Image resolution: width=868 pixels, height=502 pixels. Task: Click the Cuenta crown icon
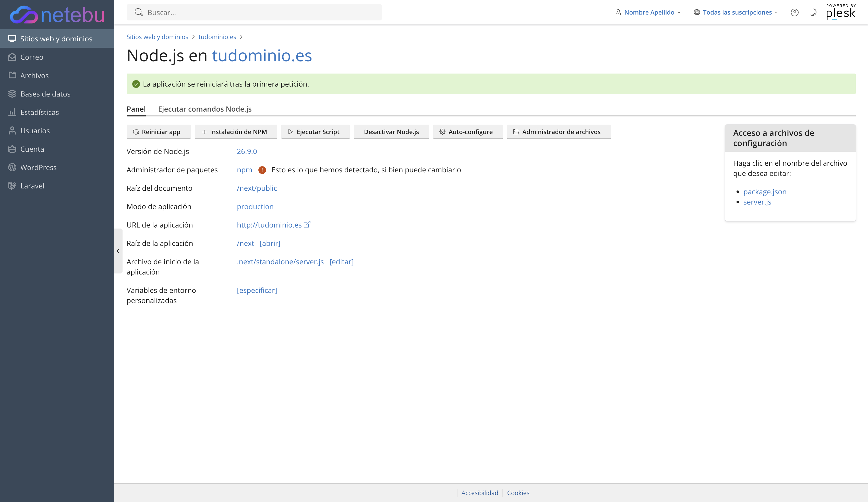click(x=13, y=149)
